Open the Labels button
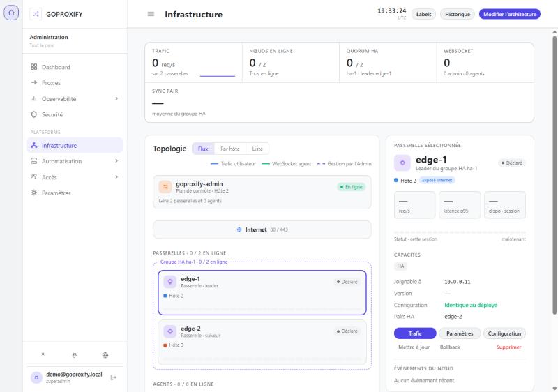This screenshot has height=392, width=558. pos(423,14)
